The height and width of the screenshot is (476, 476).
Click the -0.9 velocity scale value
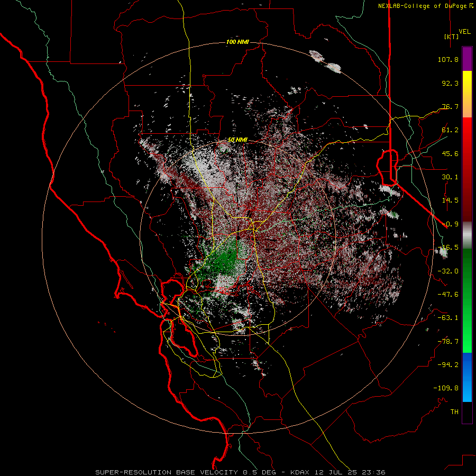(x=450, y=224)
